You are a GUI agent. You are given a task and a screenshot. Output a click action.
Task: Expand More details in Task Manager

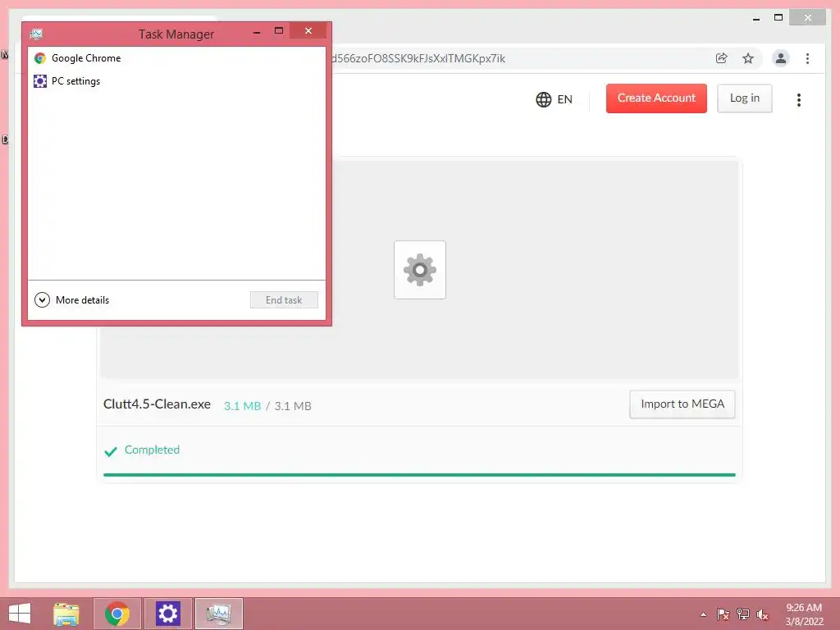click(72, 300)
